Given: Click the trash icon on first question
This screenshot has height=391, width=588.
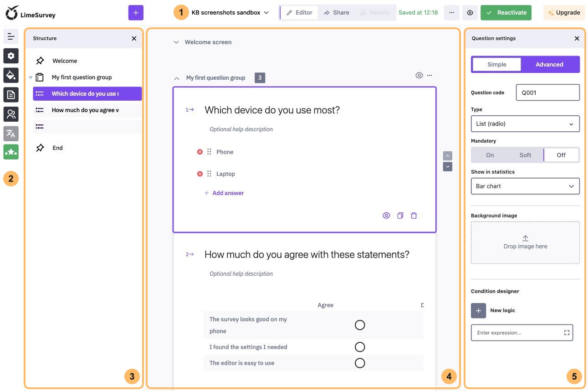Looking at the screenshot, I should coord(414,216).
